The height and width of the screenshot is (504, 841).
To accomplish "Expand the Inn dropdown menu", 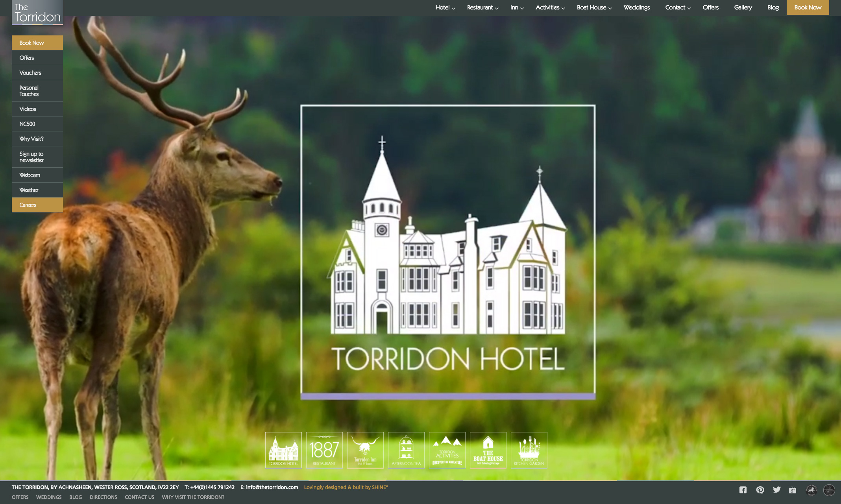I will point(517,7).
